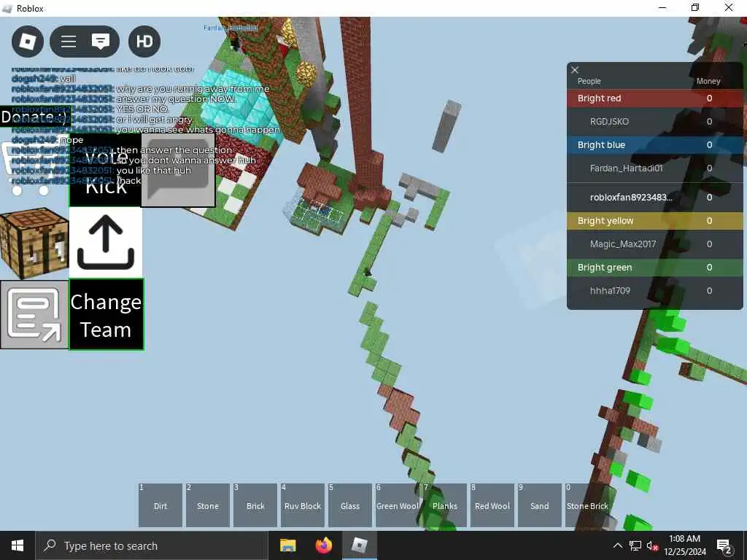Select the Dirt hotbar slot
Screen dimensions: 747x560
[x=160, y=505]
